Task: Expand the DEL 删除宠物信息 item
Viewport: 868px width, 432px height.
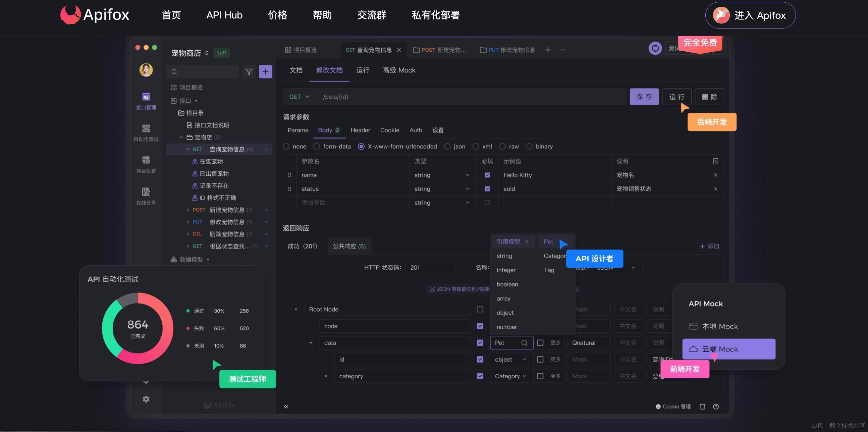Action: (188, 234)
